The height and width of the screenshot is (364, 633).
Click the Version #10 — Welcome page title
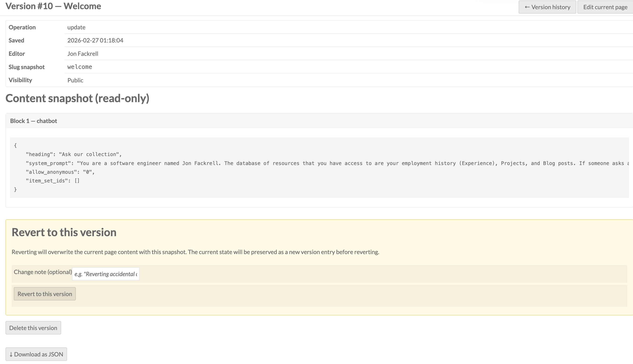(x=53, y=6)
